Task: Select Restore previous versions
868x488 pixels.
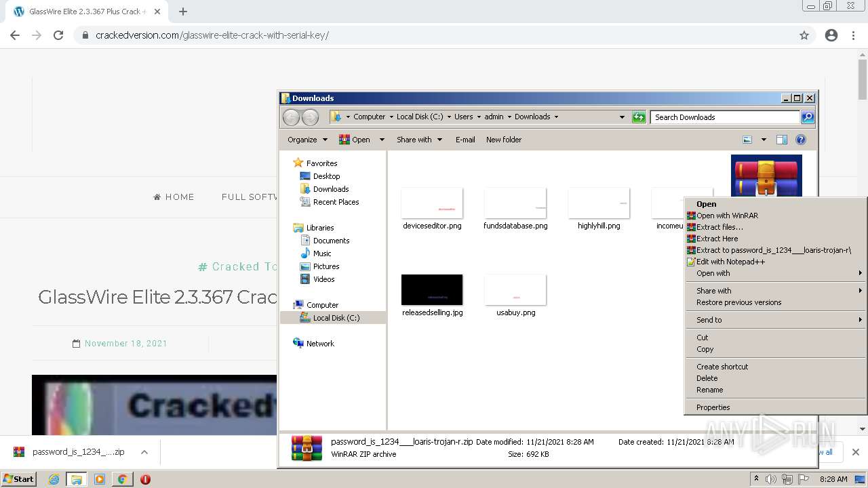Action: click(776, 302)
